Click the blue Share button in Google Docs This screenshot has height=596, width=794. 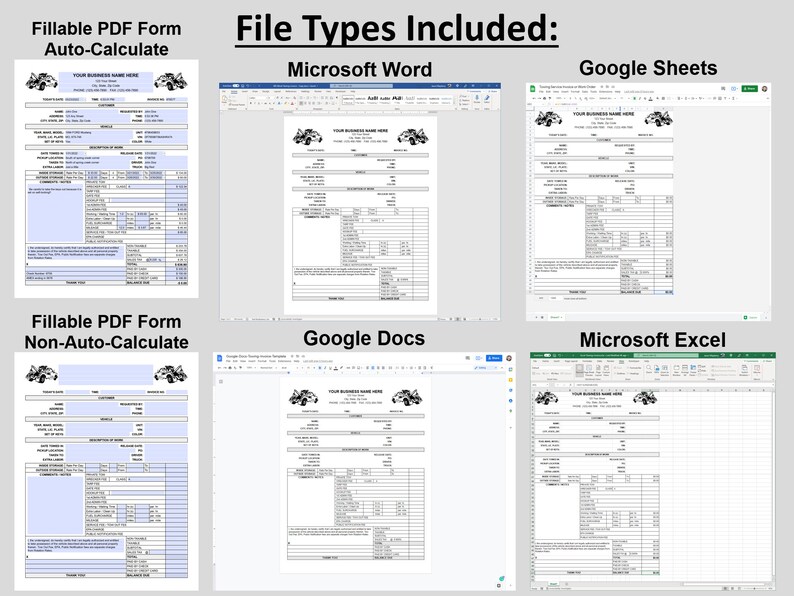click(x=494, y=358)
